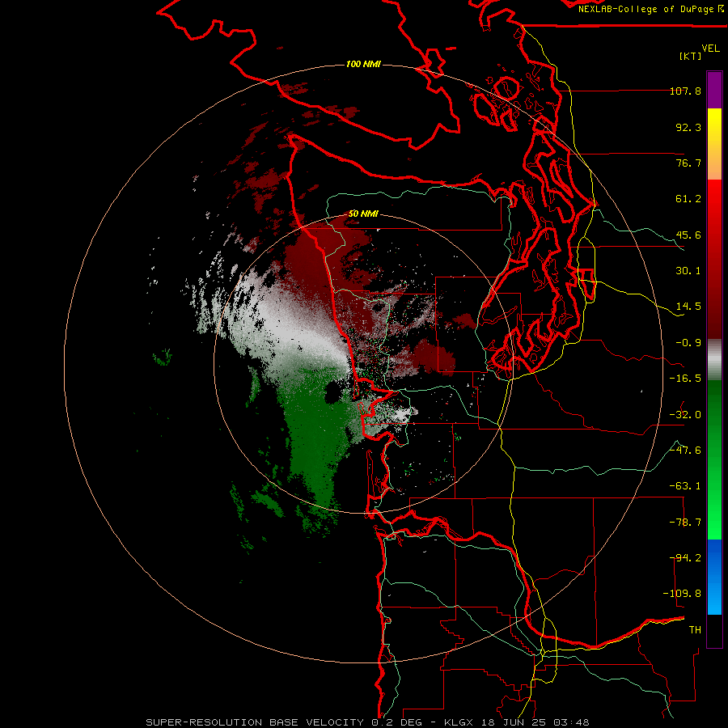Select the -78.7 scale value
The image size is (728, 728).
685,523
